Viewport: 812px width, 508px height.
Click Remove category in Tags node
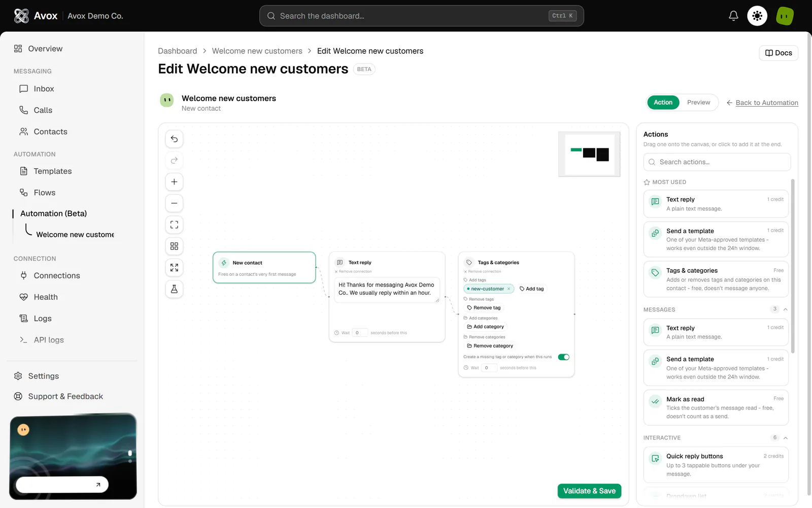tap(490, 346)
